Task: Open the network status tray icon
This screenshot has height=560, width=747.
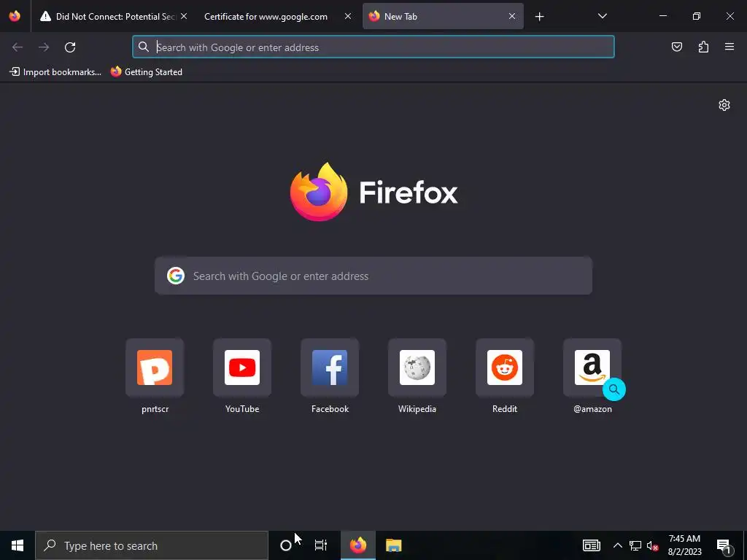Action: pyautogui.click(x=635, y=545)
